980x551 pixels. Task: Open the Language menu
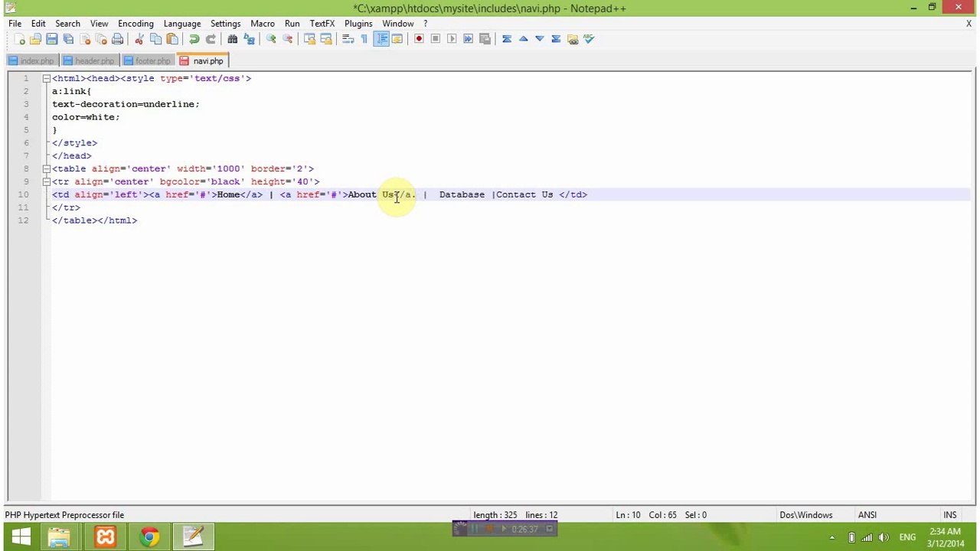tap(182, 24)
